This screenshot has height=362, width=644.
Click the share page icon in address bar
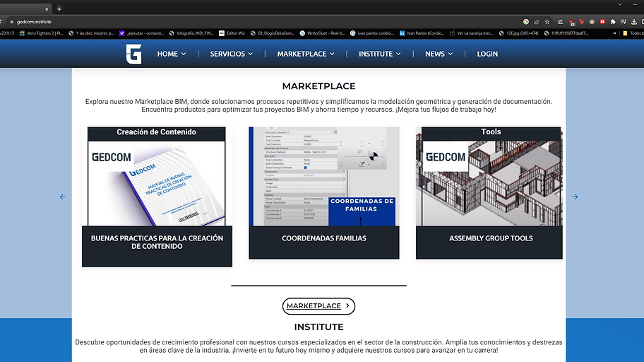(537, 22)
